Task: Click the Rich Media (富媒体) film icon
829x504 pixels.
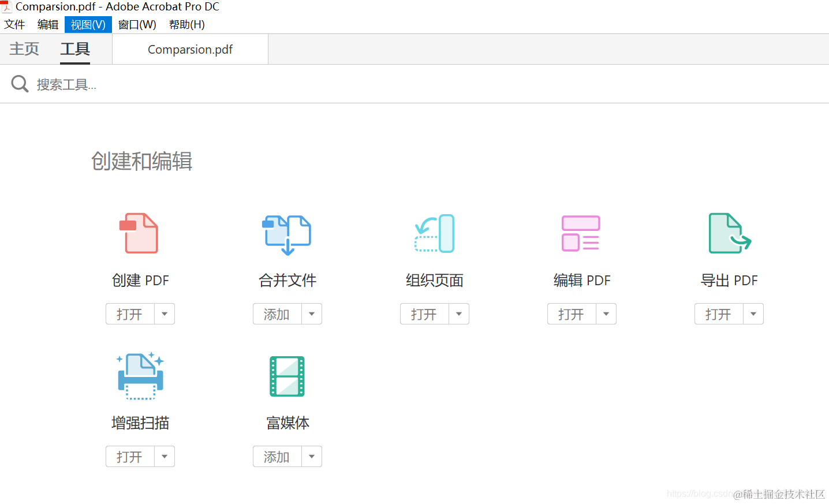Action: [287, 376]
